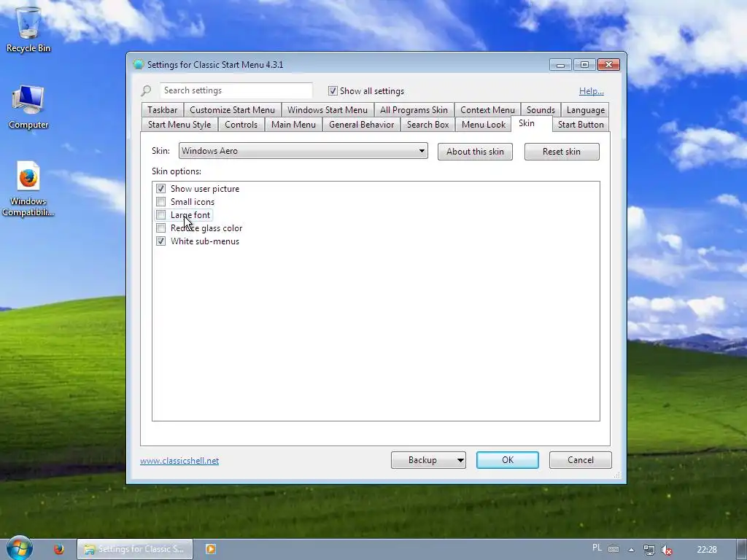Open the Recycle Bin desktop icon
Image resolution: width=747 pixels, height=560 pixels.
(28, 28)
